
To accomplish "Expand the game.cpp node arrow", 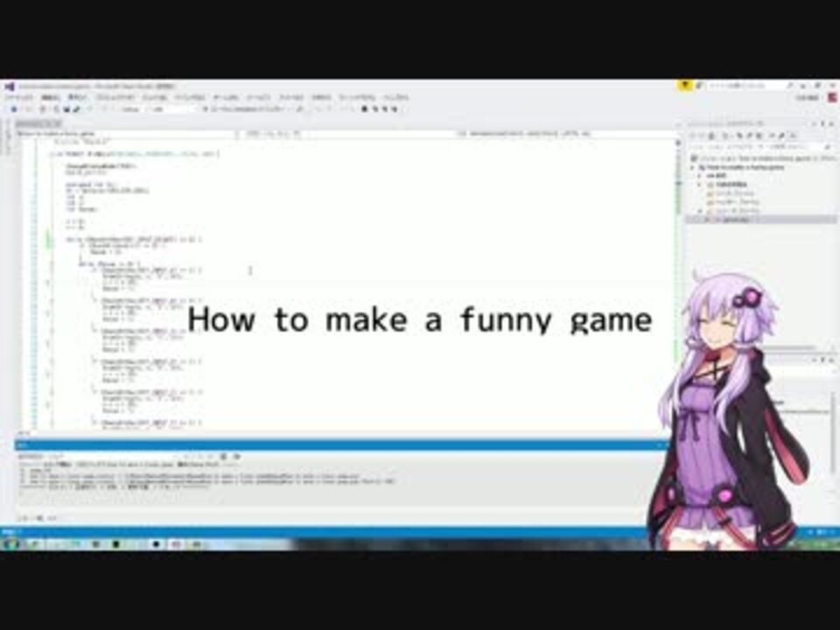I will (706, 220).
